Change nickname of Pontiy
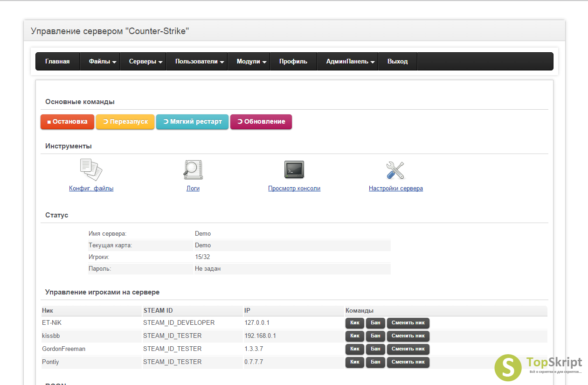Screen dimensions: 588x385 pyautogui.click(x=408, y=362)
